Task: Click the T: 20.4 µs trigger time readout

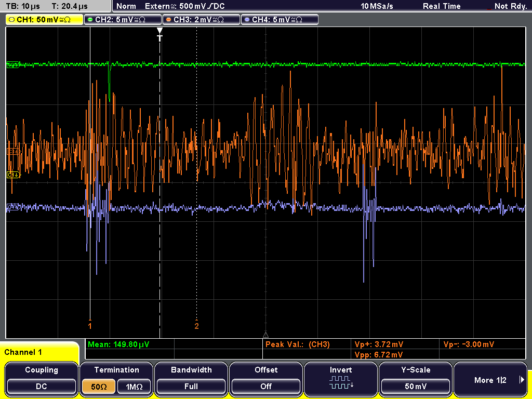Action: (x=70, y=6)
